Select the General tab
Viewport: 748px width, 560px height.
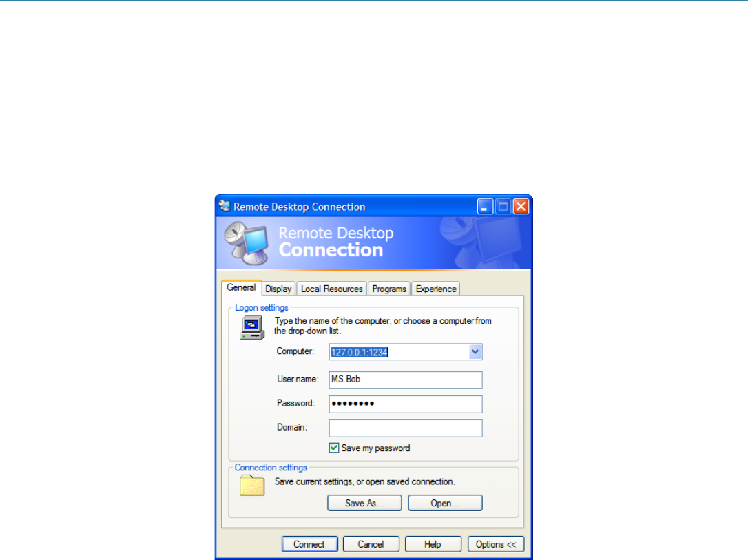pos(241,288)
